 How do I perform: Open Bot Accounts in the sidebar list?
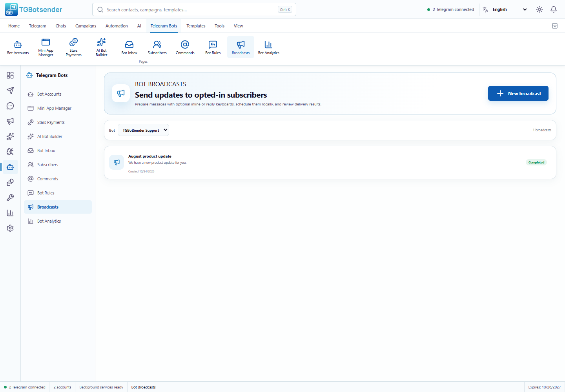click(x=58, y=94)
